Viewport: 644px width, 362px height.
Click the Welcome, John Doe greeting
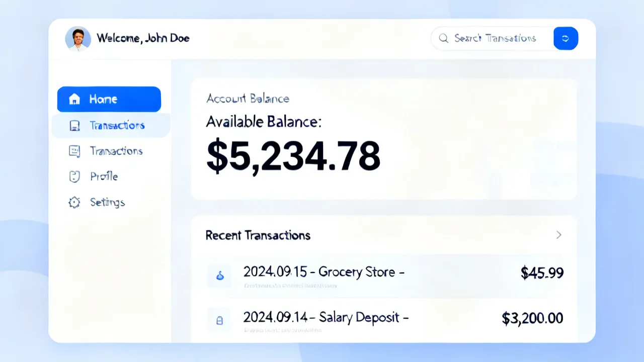click(143, 38)
